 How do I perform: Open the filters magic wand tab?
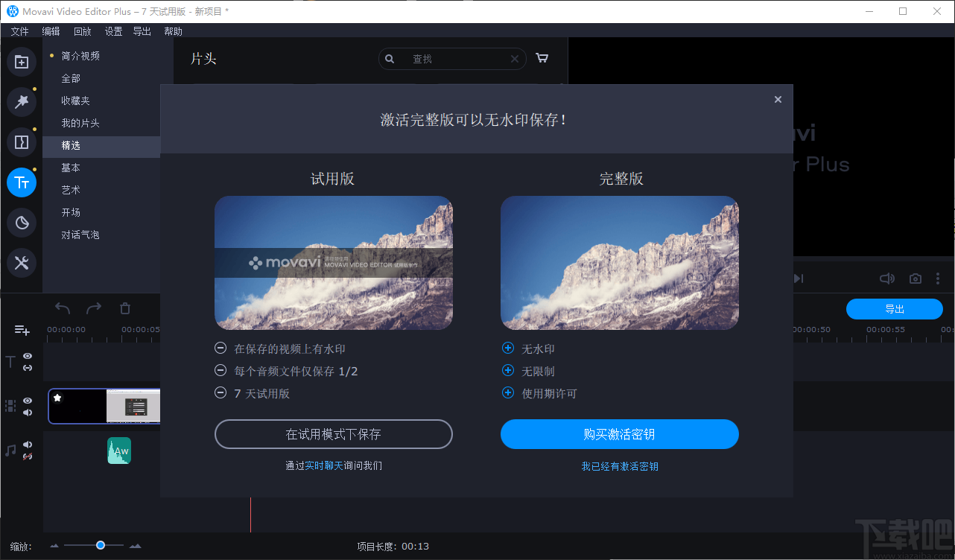pos(22,102)
